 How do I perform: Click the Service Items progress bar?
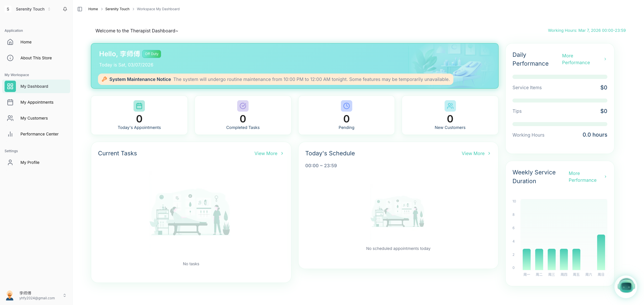560,77
